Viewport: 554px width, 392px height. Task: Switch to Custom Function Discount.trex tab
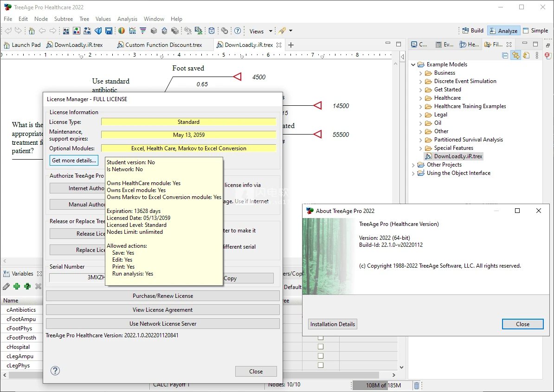(x=160, y=45)
